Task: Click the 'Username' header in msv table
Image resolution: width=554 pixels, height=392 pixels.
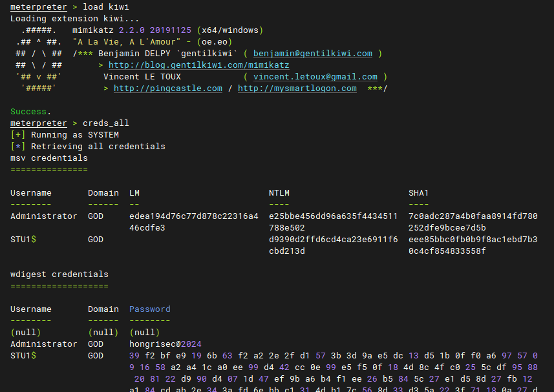Action: click(x=31, y=193)
